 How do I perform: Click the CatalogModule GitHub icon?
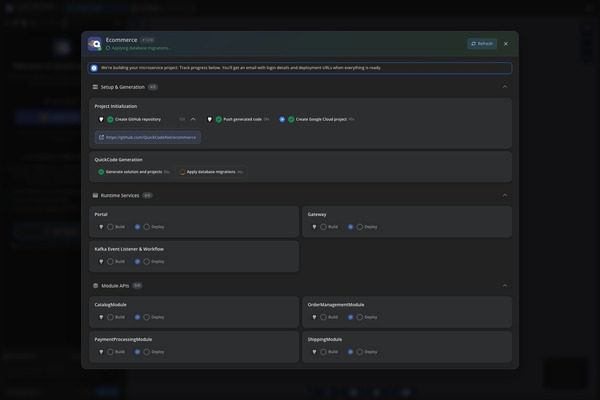101,317
